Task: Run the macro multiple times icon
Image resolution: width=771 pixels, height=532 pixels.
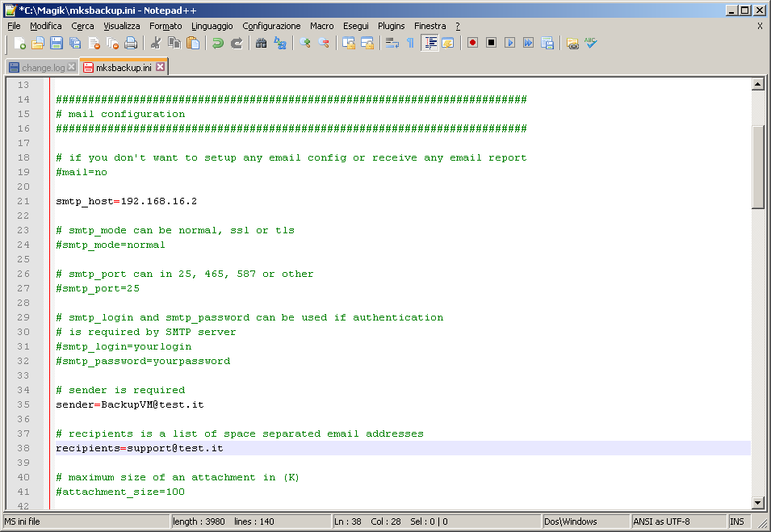Action: tap(529, 44)
